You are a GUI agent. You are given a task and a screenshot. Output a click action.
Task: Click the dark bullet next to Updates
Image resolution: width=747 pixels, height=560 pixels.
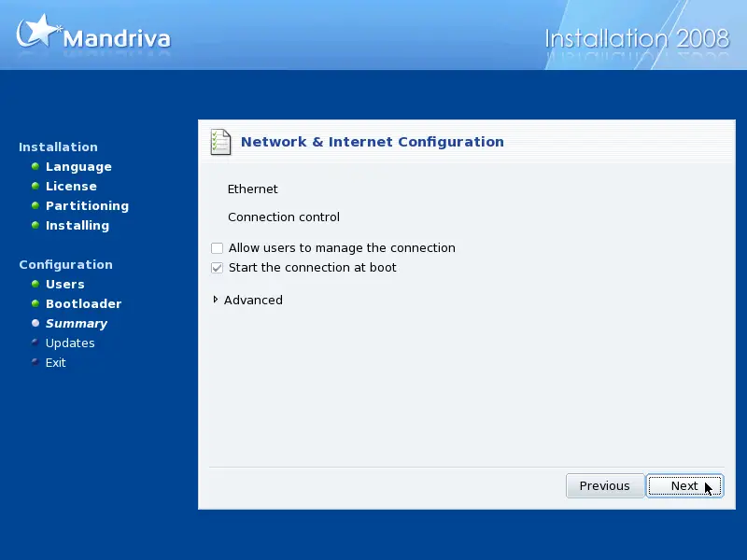pyautogui.click(x=35, y=342)
